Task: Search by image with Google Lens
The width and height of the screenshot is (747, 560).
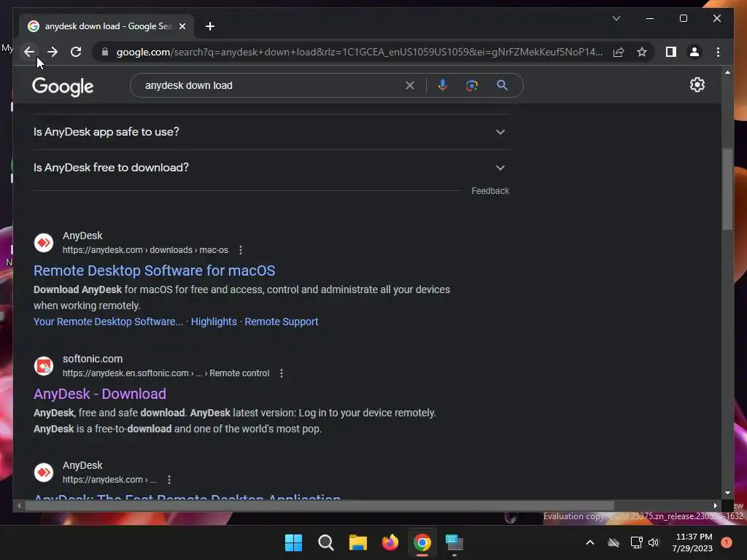Action: [x=472, y=85]
